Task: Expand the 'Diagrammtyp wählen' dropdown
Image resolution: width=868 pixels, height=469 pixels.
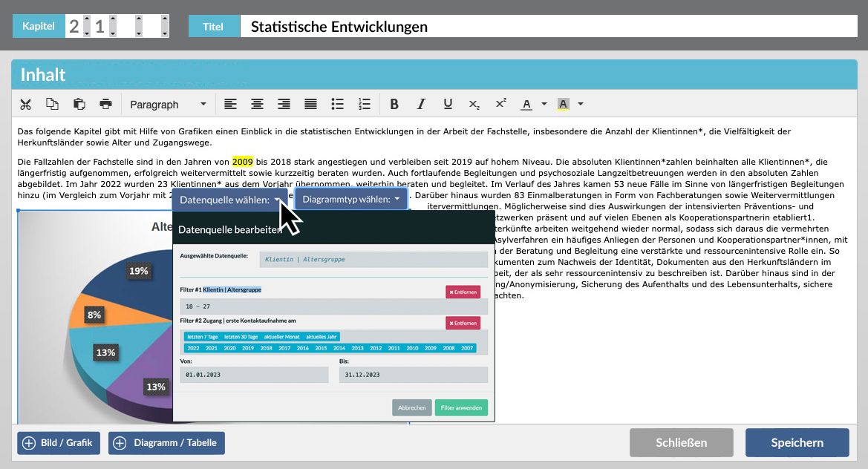Action: [351, 200]
